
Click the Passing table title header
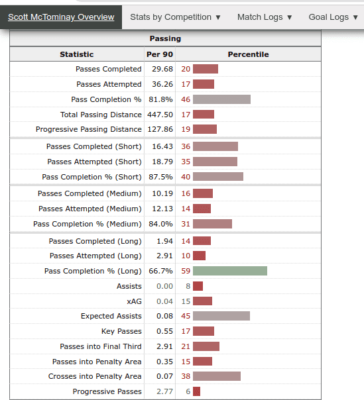pyautogui.click(x=165, y=39)
